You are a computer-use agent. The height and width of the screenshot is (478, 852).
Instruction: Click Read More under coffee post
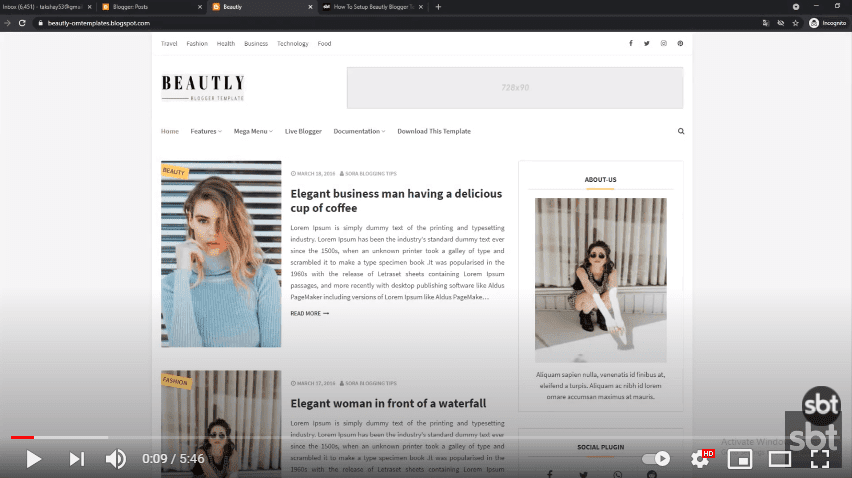click(x=309, y=313)
